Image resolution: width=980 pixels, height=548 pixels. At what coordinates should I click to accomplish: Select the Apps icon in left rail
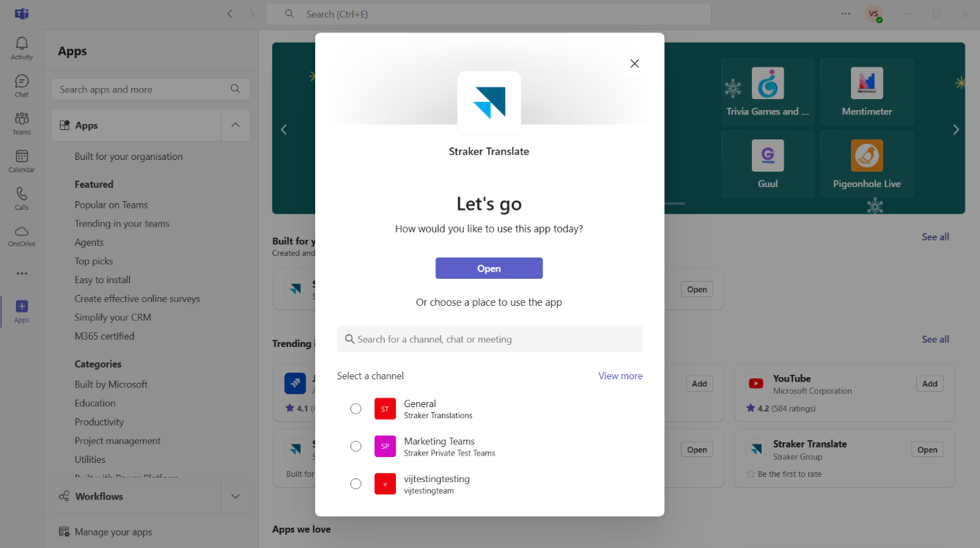22,310
